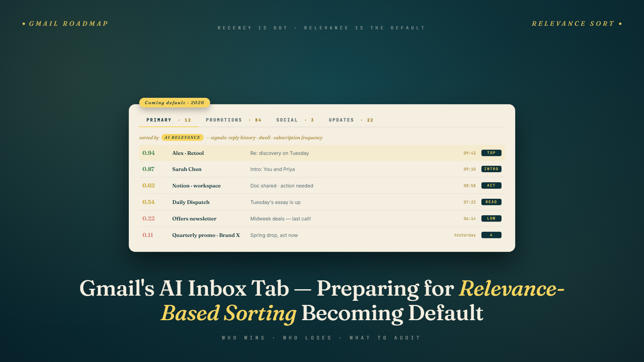The width and height of the screenshot is (644, 362).
Task: Click the 06:14 timestamp
Action: tap(470, 219)
